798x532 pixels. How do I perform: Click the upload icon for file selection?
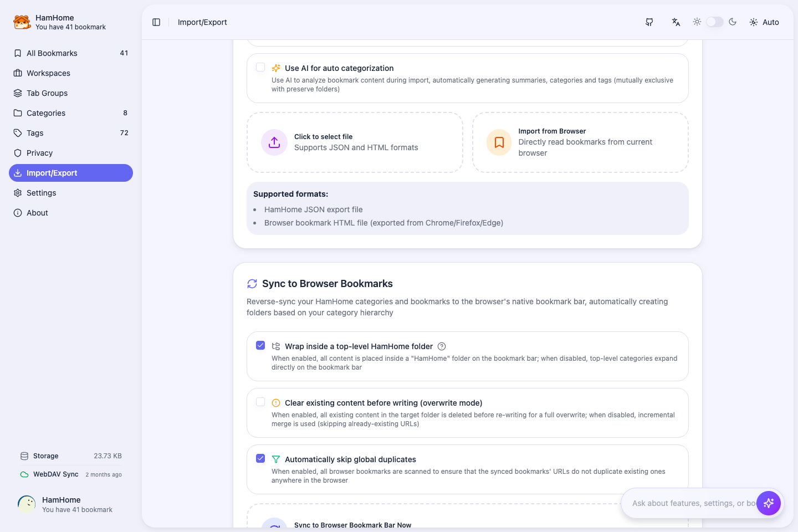(274, 142)
